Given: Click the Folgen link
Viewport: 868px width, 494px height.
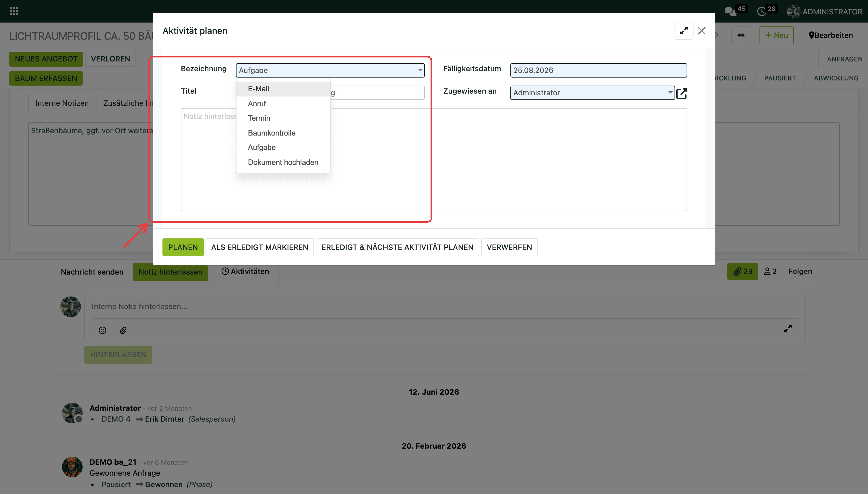Looking at the screenshot, I should pos(800,271).
